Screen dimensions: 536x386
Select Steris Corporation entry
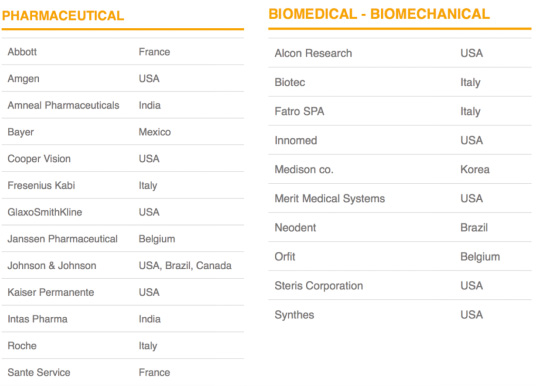click(319, 285)
